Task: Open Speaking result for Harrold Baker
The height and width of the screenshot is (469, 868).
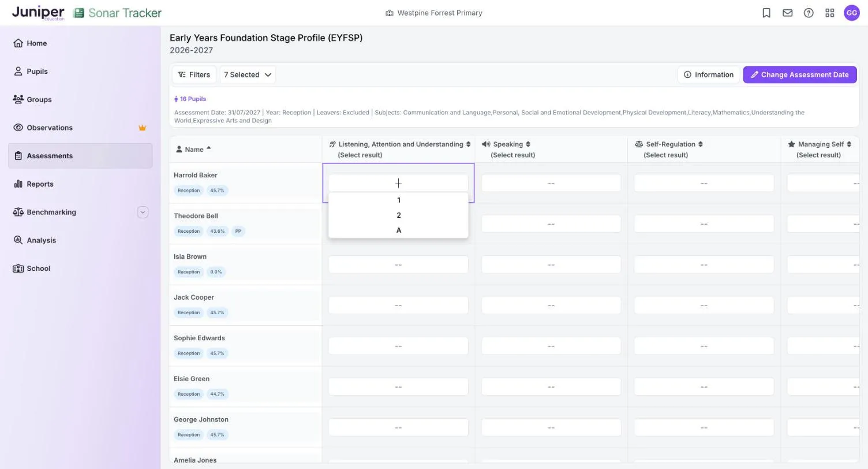Action: point(551,183)
